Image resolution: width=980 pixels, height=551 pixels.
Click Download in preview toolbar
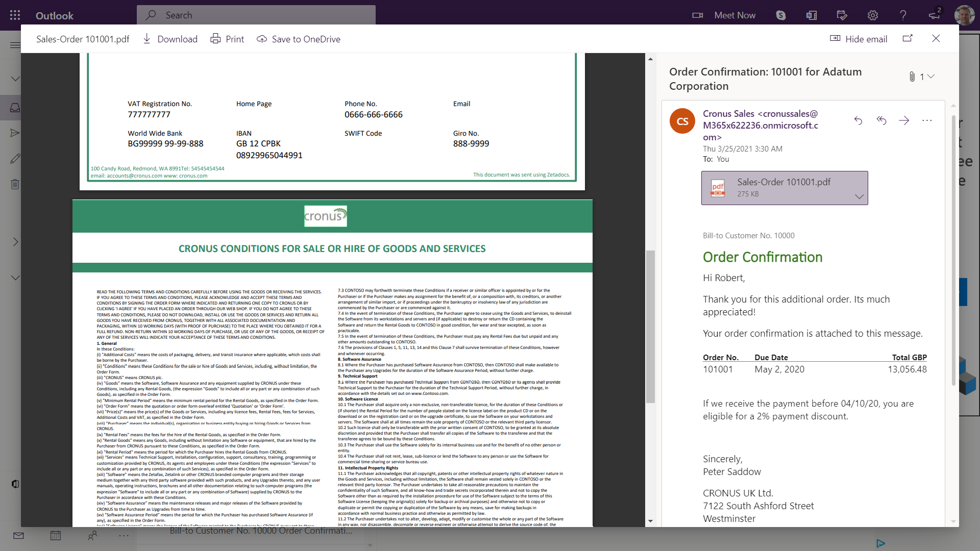(x=170, y=39)
